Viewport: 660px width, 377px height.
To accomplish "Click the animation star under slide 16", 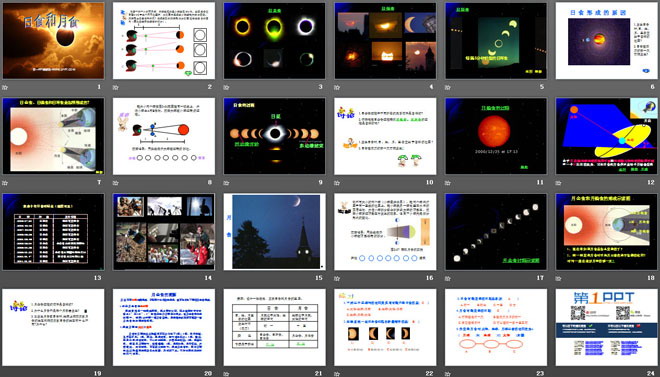I will [337, 278].
